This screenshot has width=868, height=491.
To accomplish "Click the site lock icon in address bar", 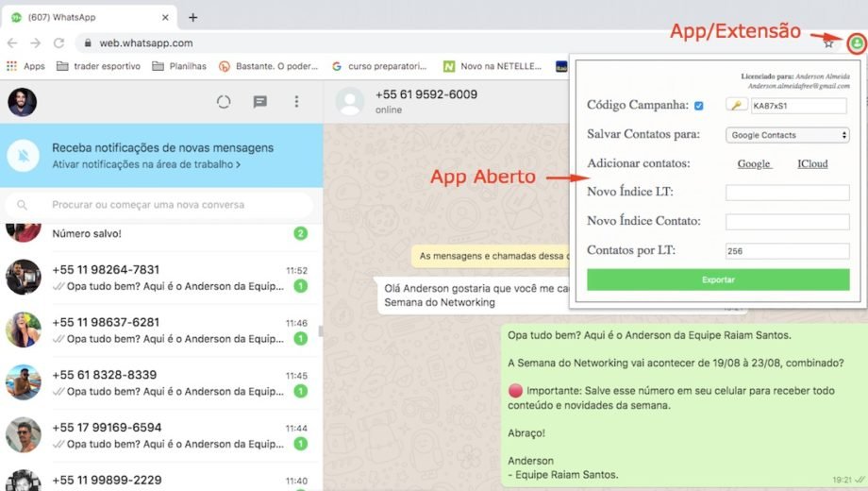I will click(x=88, y=42).
